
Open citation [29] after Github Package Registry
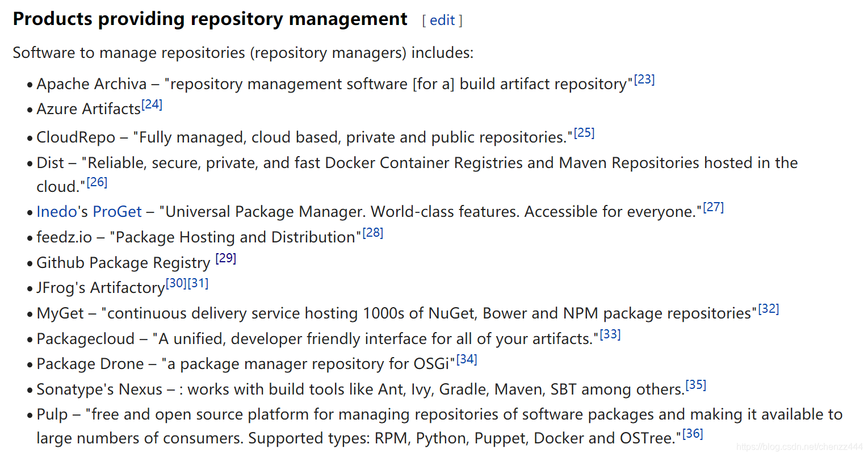click(x=226, y=258)
